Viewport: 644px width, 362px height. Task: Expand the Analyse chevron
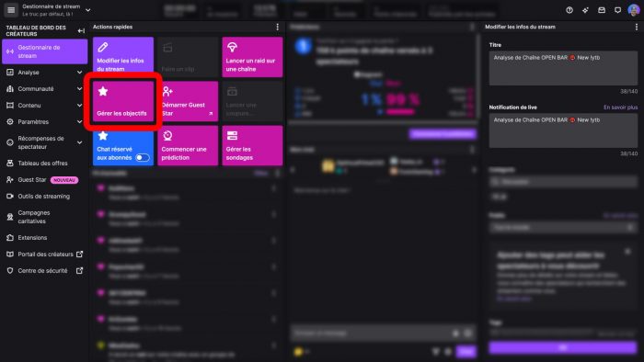coord(79,73)
